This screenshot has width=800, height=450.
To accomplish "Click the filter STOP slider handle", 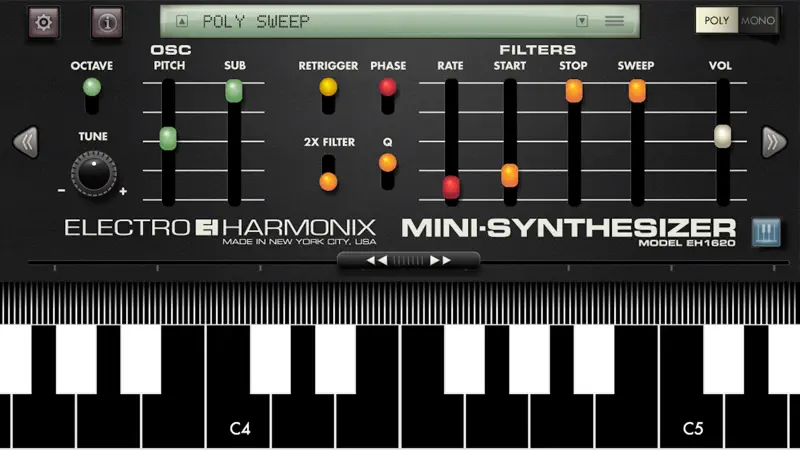I will coord(574,91).
